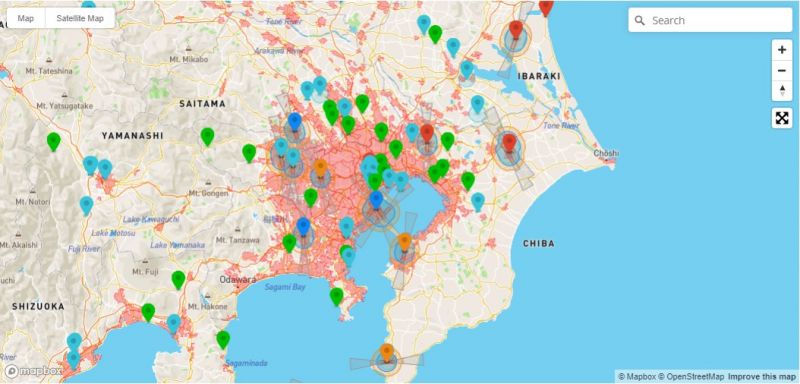Select green marker northeast of Mt. Fuji
The image size is (800, 384).
pyautogui.click(x=178, y=279)
